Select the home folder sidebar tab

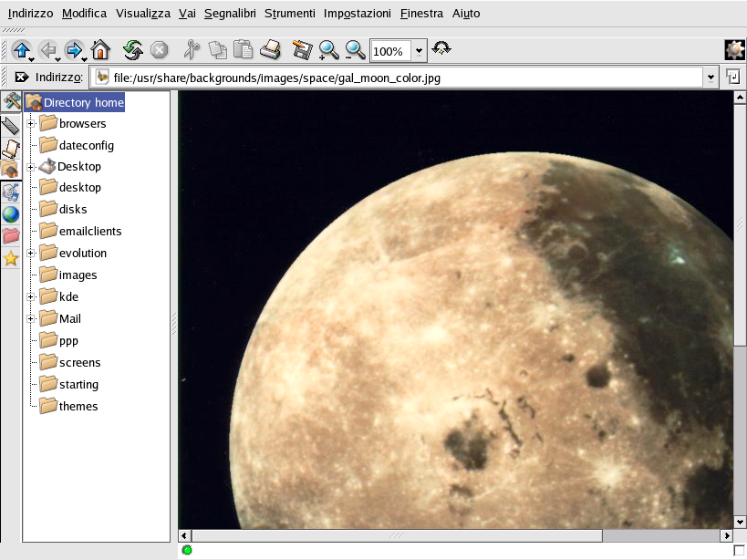(x=10, y=170)
